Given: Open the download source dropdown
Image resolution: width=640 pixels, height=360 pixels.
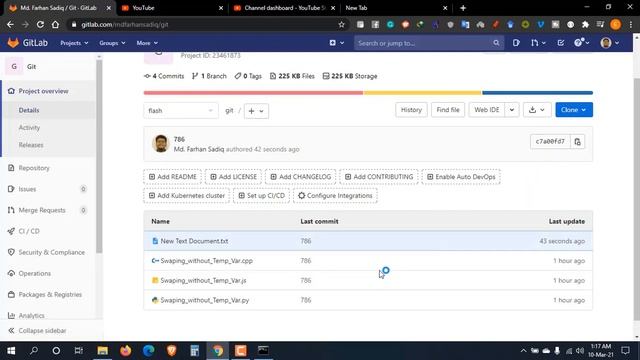Looking at the screenshot, I should pyautogui.click(x=537, y=110).
